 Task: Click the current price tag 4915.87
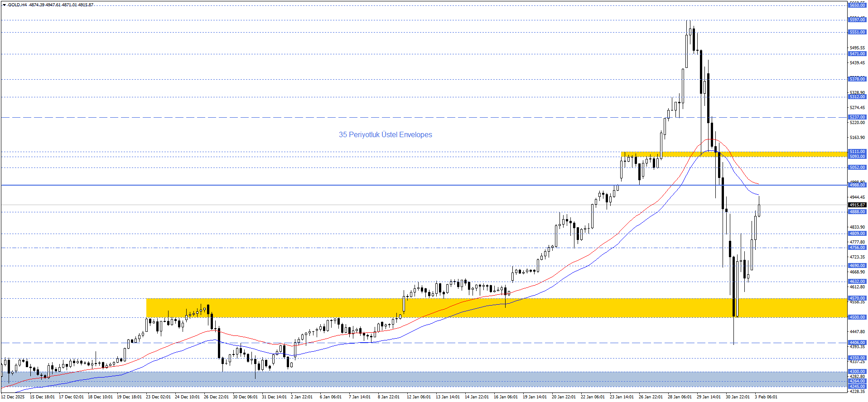857,205
